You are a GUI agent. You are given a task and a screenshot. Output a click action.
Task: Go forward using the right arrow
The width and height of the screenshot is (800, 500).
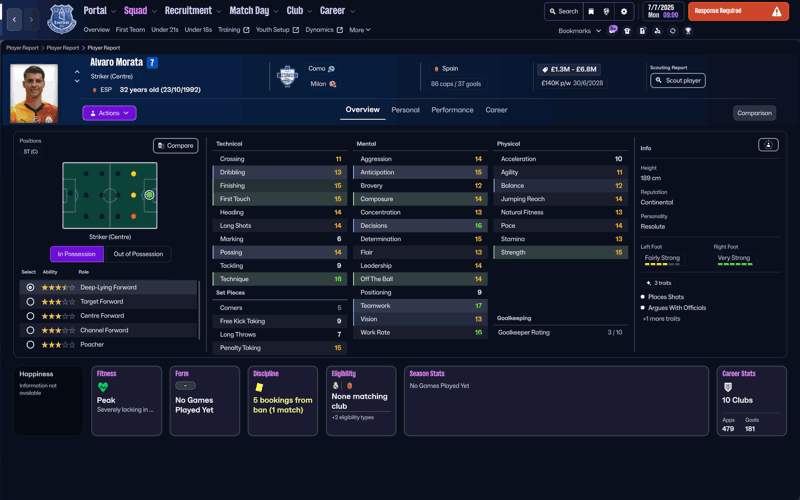(x=31, y=19)
